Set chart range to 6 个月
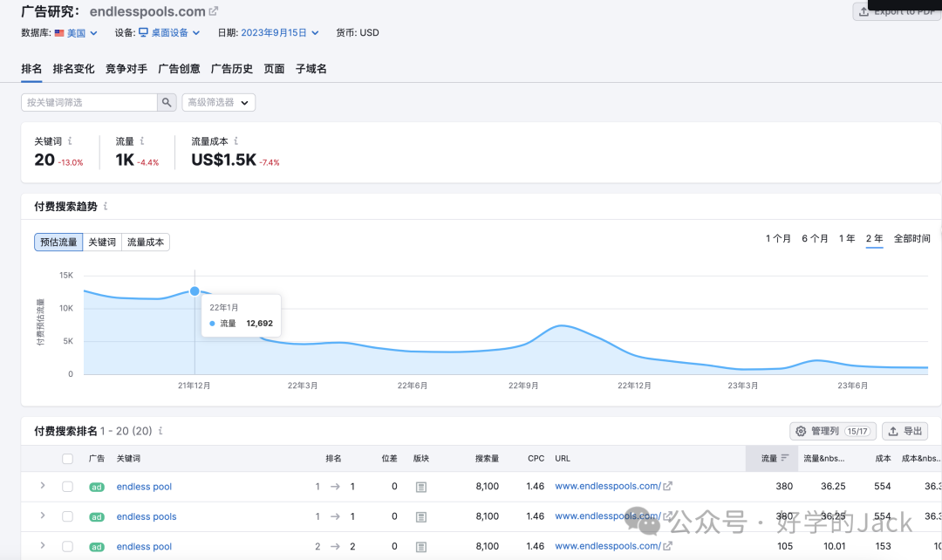This screenshot has width=942, height=560. (x=815, y=238)
